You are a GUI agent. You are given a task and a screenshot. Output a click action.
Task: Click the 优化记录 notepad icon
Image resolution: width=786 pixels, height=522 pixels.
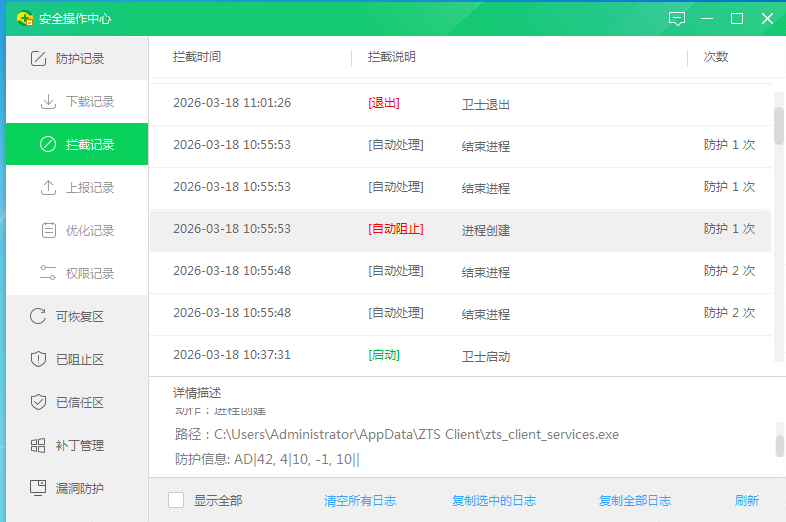pyautogui.click(x=49, y=231)
